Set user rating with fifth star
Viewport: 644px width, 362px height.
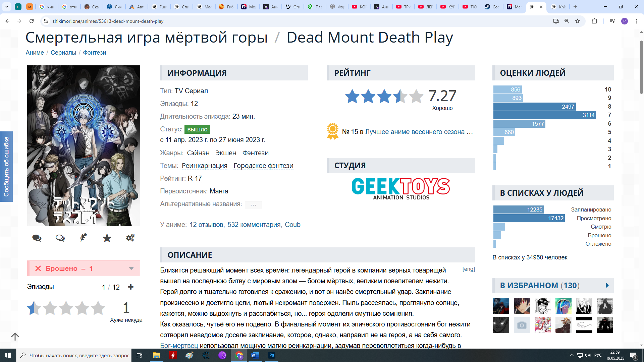(x=98, y=308)
